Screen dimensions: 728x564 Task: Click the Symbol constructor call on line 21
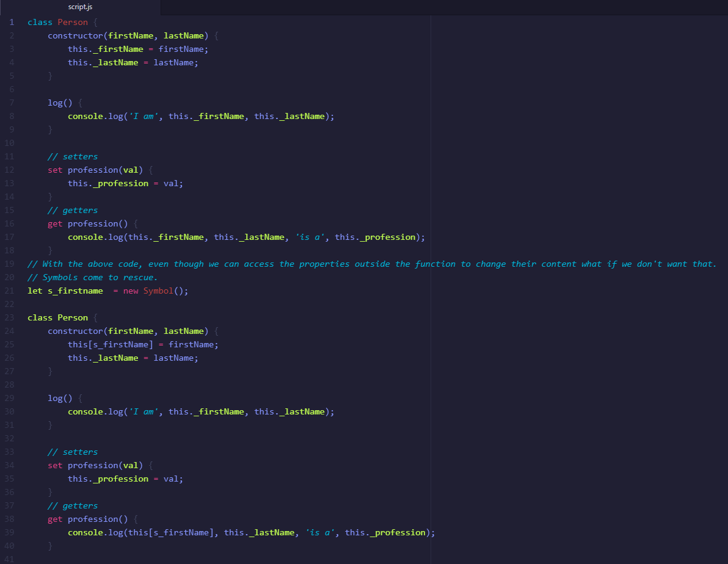[x=159, y=291]
